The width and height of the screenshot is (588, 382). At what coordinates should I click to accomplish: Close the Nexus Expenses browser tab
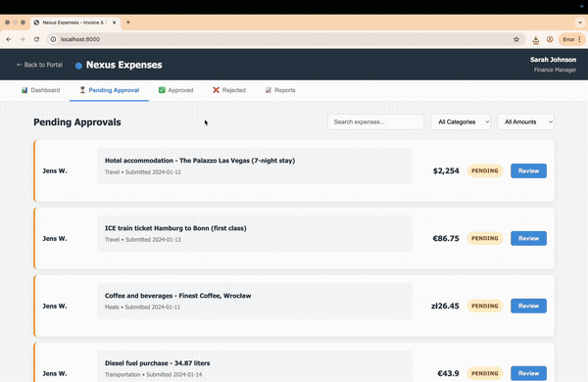click(115, 23)
